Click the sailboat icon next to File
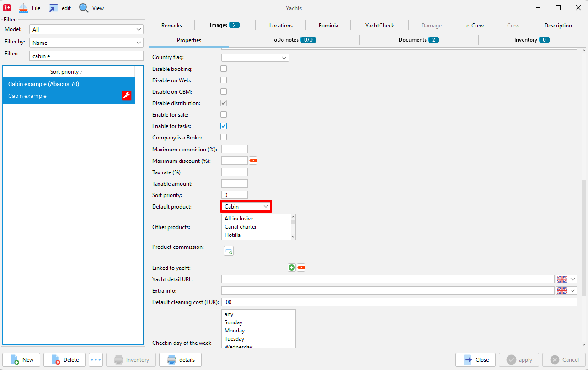 (23, 8)
